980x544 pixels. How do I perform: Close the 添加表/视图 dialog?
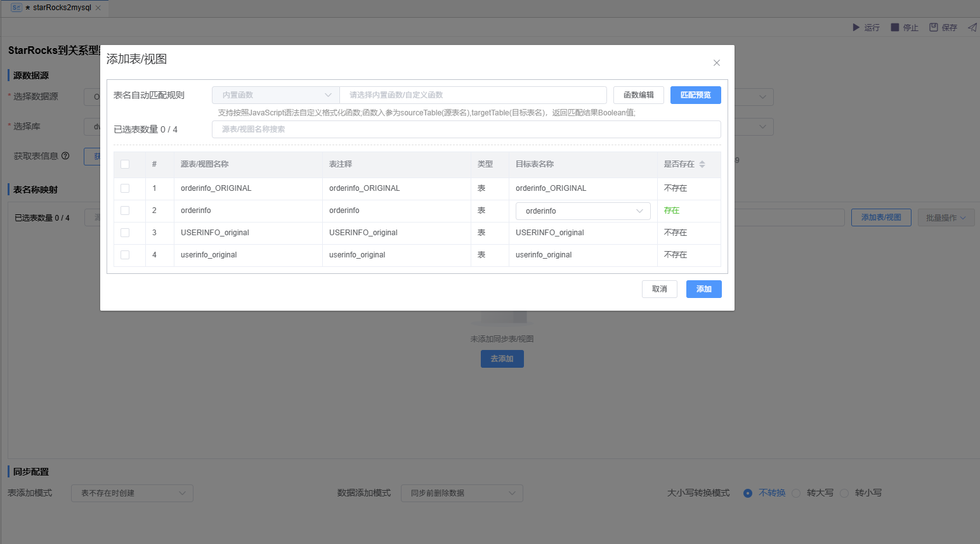pos(716,63)
